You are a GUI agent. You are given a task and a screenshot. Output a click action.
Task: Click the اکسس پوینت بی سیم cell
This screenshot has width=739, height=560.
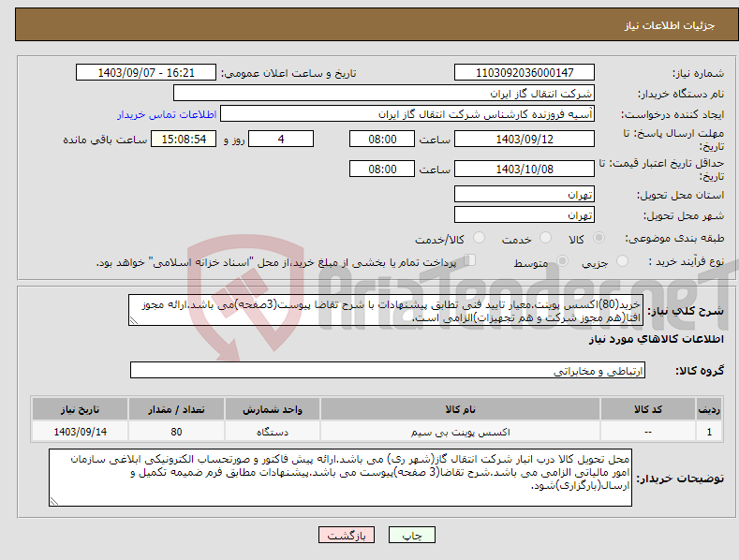click(460, 432)
